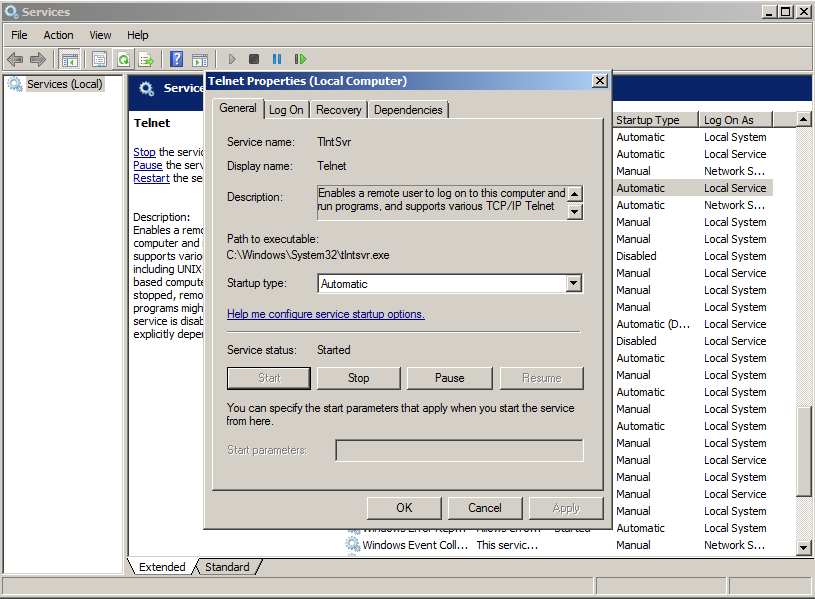815x599 pixels.
Task: Click the Back arrow toolbar icon
Action: click(15, 59)
